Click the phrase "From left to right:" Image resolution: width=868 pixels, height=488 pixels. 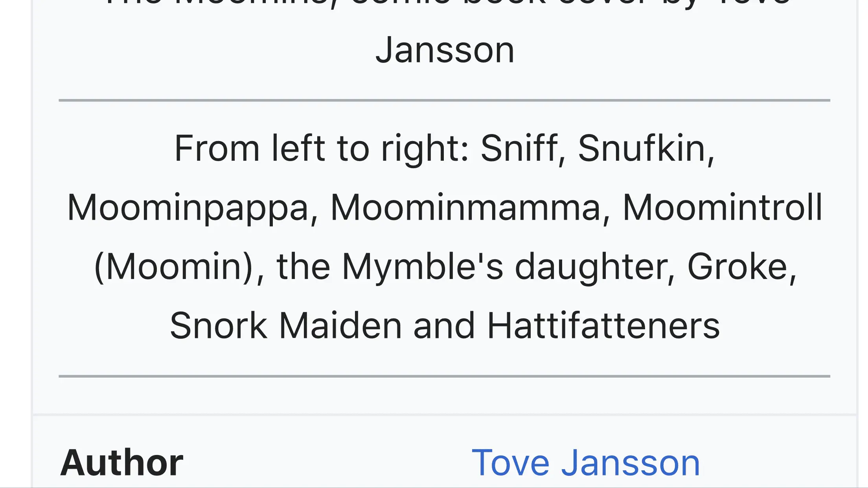coord(322,148)
